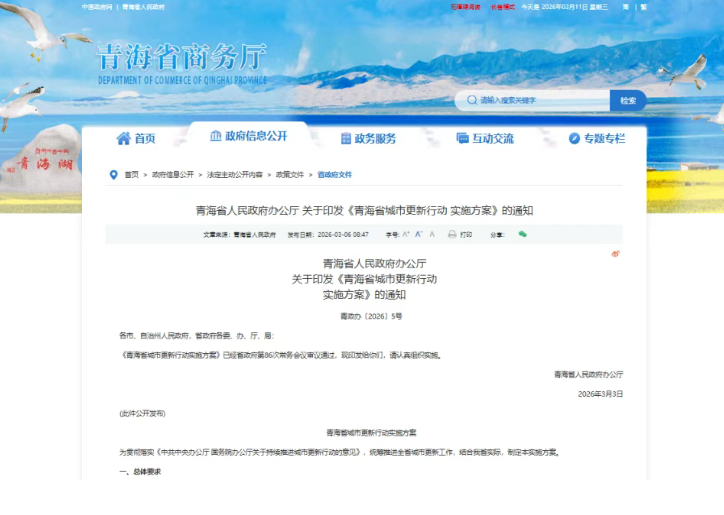Share the article via the WeChat icon
Image resolution: width=724 pixels, height=515 pixels.
[522, 234]
